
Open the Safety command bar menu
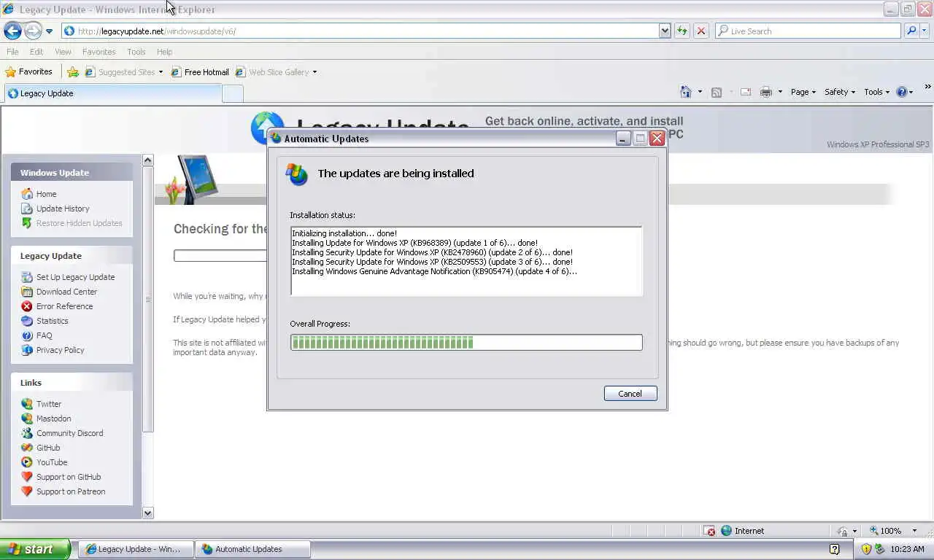pos(840,92)
